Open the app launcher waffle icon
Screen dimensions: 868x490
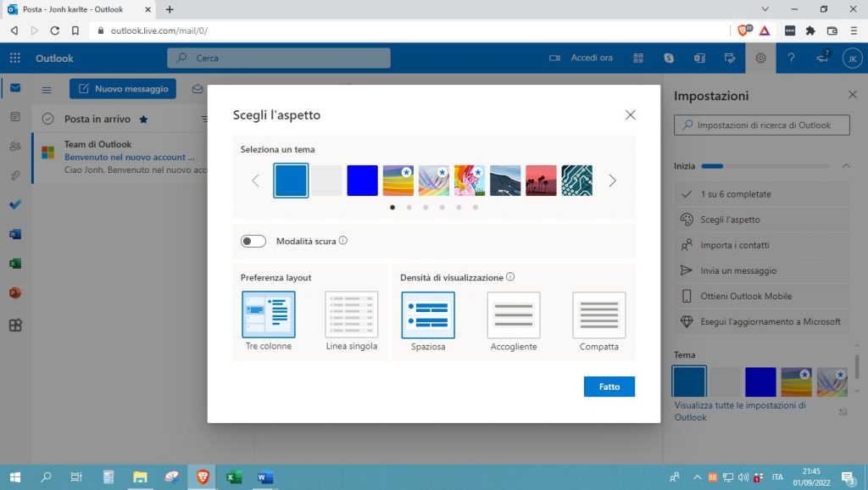pyautogui.click(x=15, y=58)
